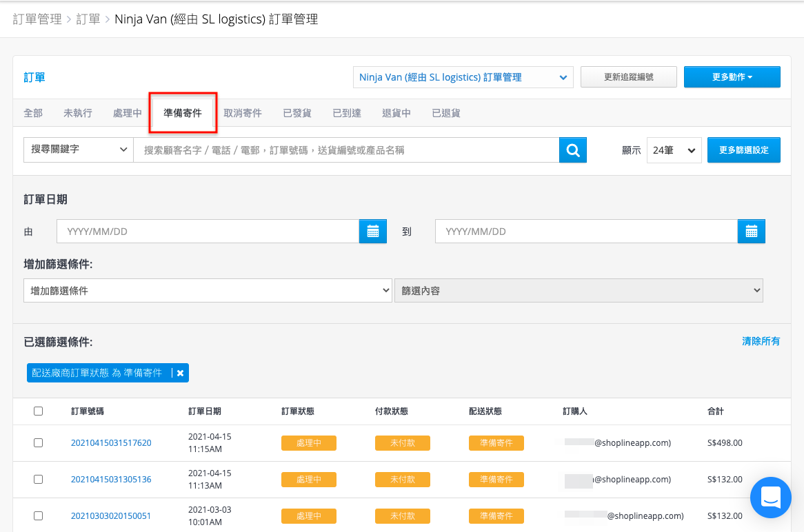Switch to the 已發貨 tab
This screenshot has height=532, width=804.
[x=297, y=113]
